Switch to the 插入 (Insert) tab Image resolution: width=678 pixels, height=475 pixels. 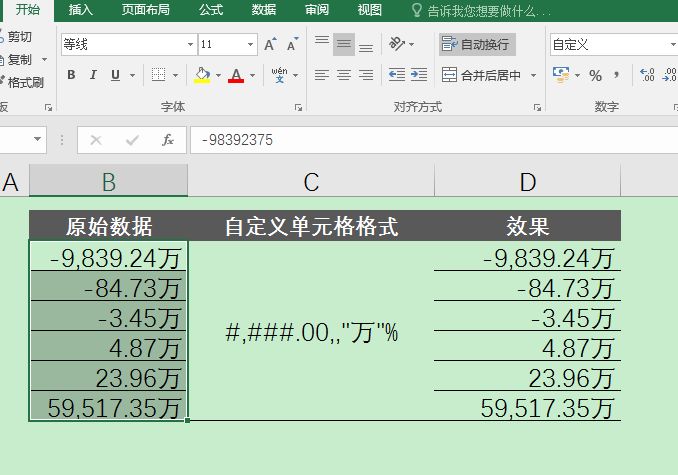pos(80,10)
